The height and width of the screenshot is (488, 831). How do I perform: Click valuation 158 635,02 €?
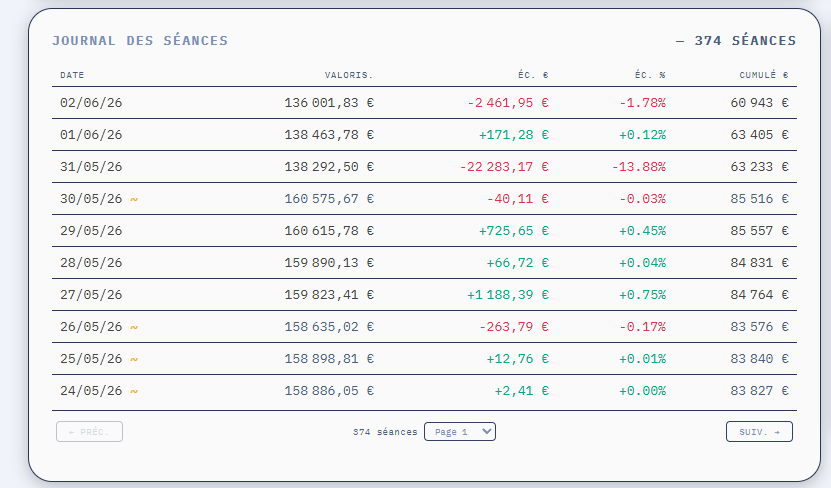tap(329, 327)
